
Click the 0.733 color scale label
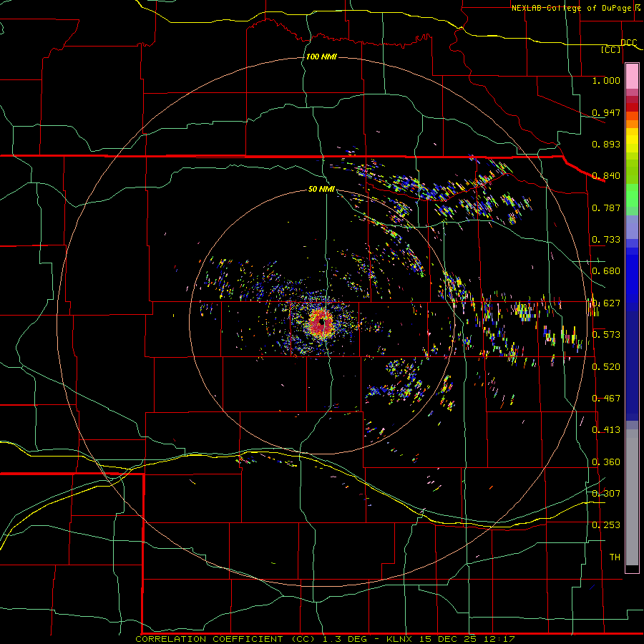point(606,240)
